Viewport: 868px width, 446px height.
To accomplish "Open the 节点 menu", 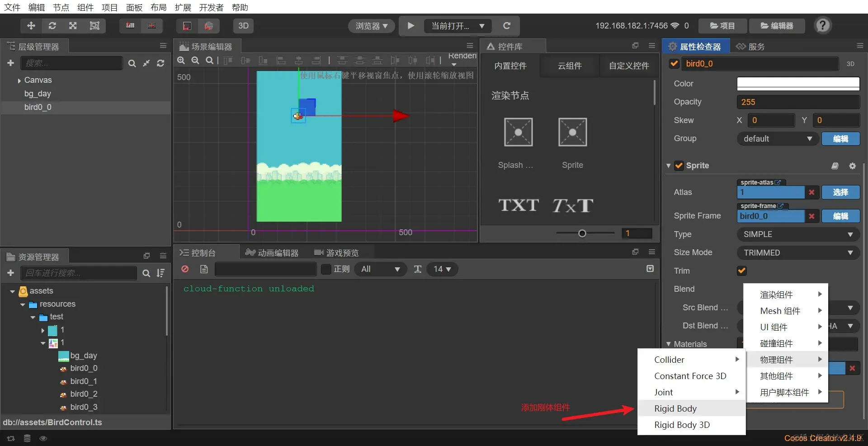I will click(61, 7).
